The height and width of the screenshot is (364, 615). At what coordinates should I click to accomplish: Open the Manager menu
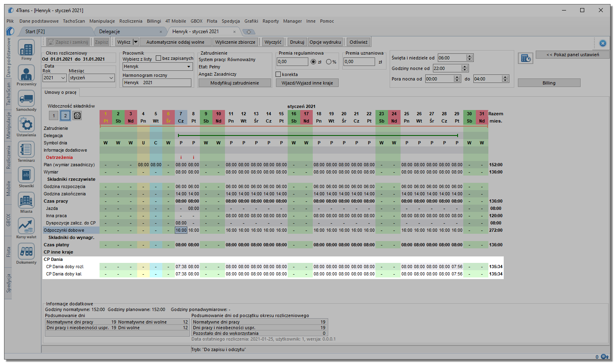(293, 21)
